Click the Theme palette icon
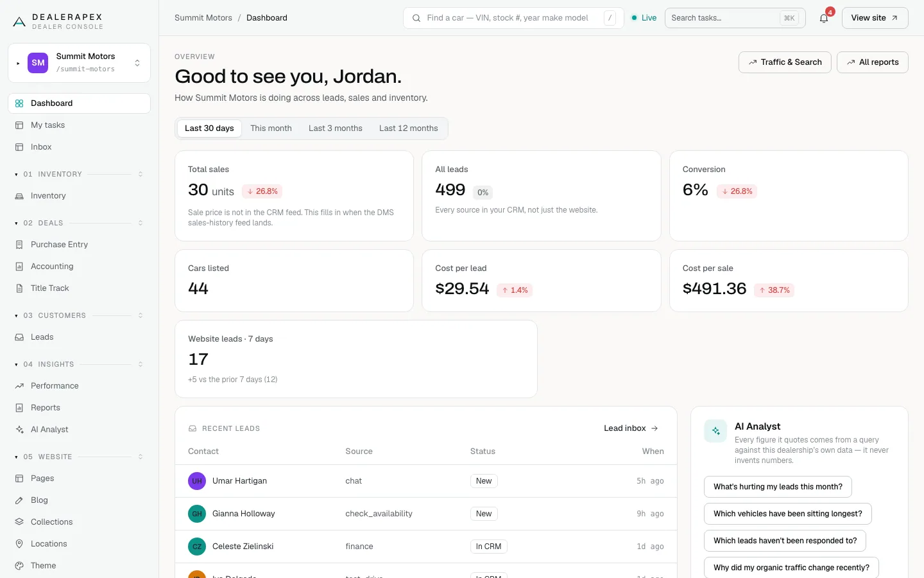Screen dimensions: 924x578 point(19,566)
